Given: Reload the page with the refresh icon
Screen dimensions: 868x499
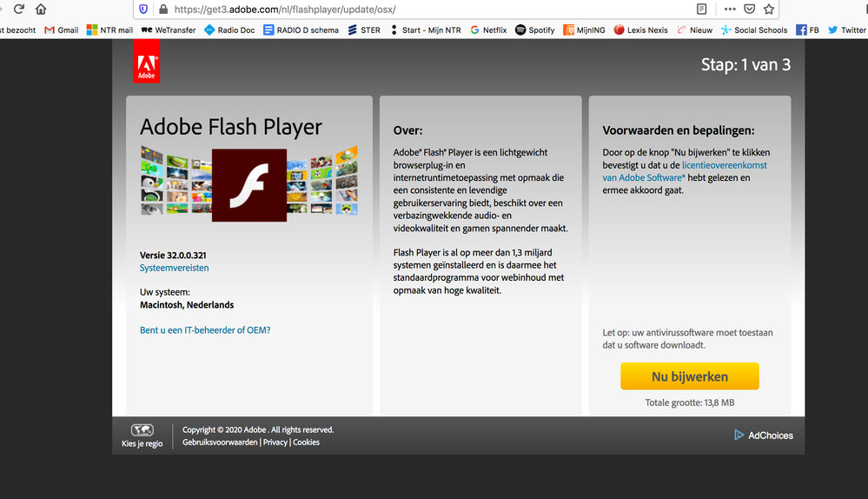Looking at the screenshot, I should [x=19, y=9].
